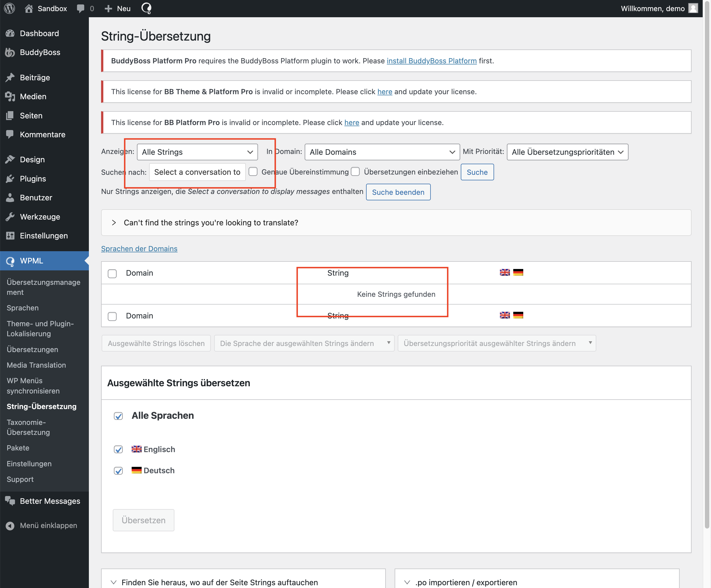Open Sprachen submenu item
This screenshot has height=588, width=711.
23,308
